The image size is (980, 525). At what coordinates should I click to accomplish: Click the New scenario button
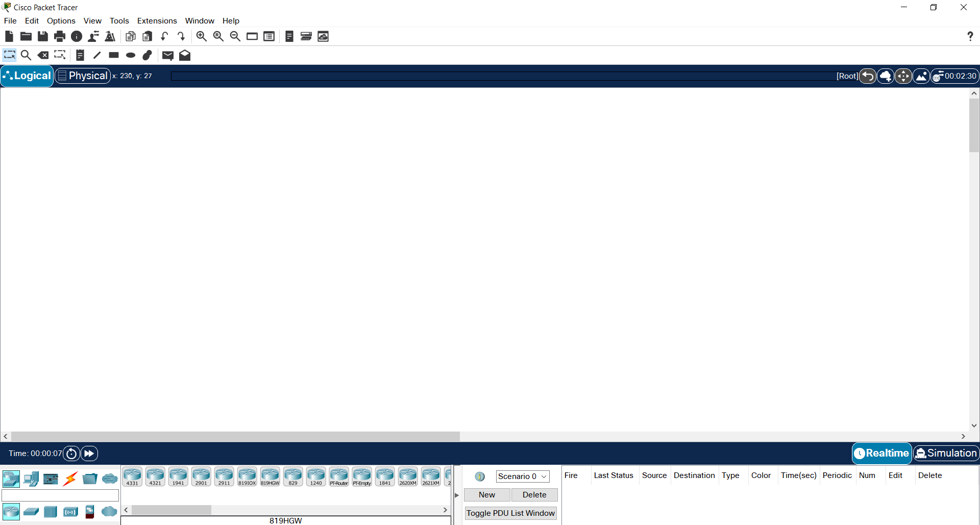pos(487,495)
